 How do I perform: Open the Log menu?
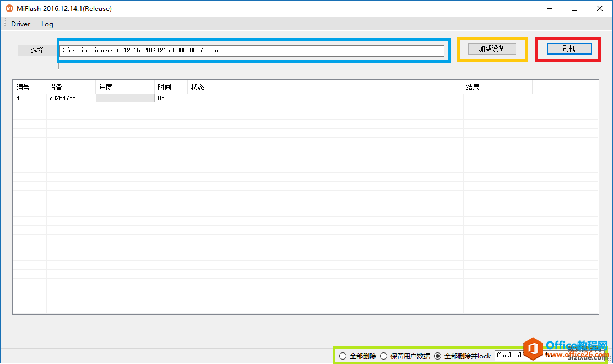click(47, 24)
